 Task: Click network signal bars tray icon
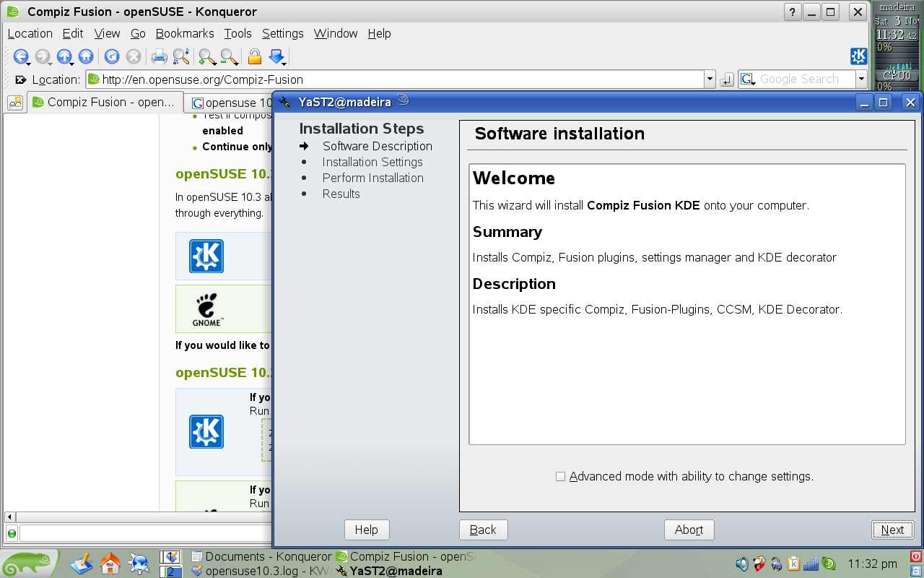point(811,564)
